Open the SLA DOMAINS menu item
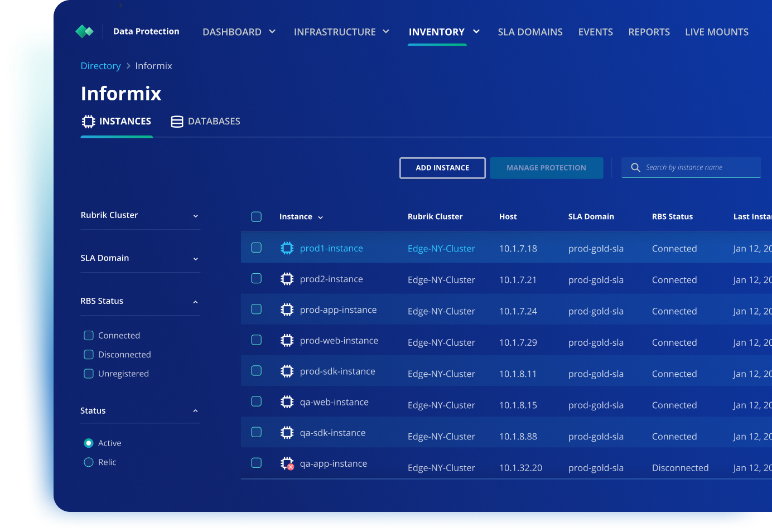 (530, 32)
